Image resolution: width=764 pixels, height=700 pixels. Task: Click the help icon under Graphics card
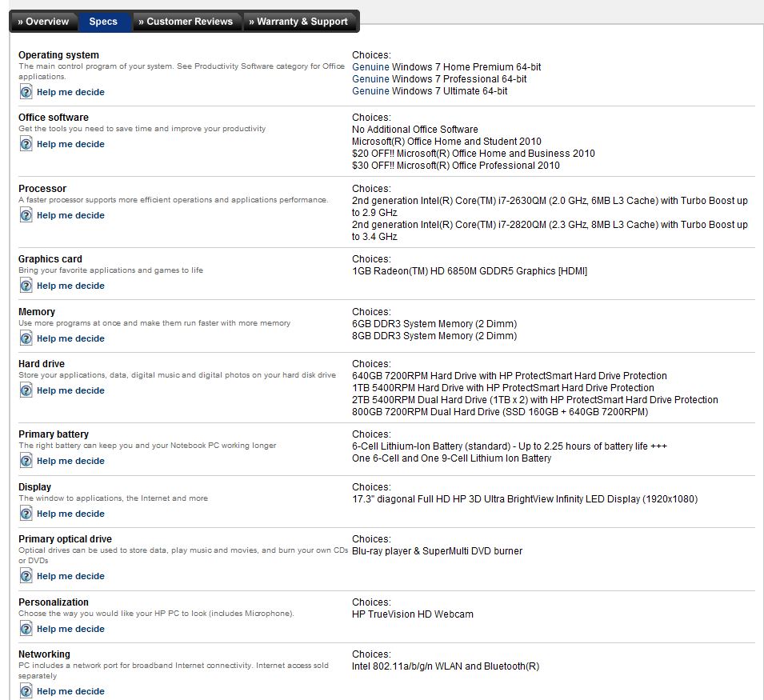[26, 286]
